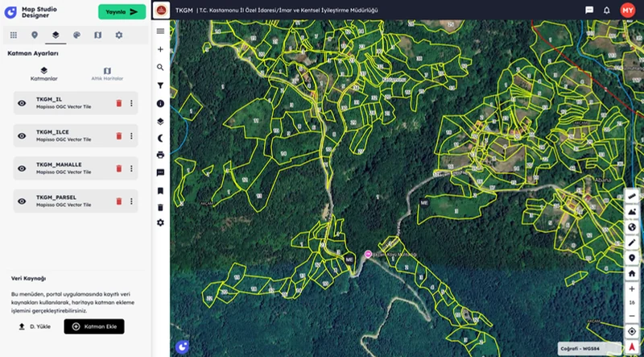Open the color palette theme tab
Image resolution: width=644 pixels, height=357 pixels.
[76, 35]
